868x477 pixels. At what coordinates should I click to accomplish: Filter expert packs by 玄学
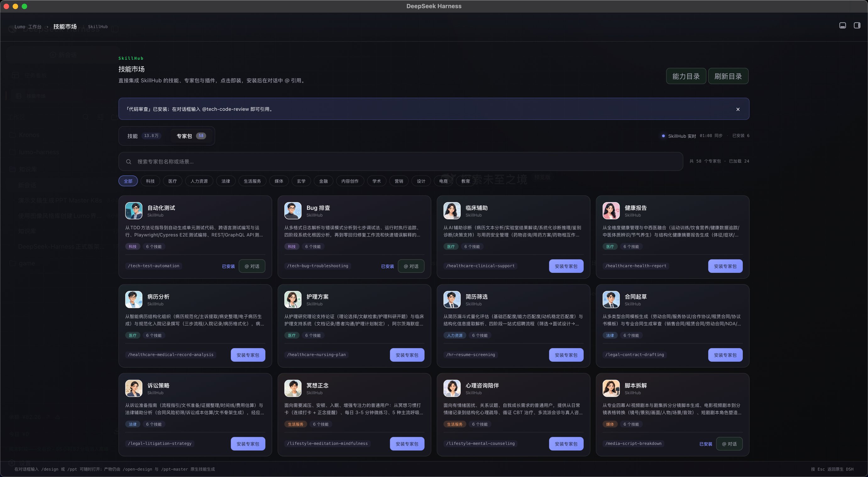[301, 181]
